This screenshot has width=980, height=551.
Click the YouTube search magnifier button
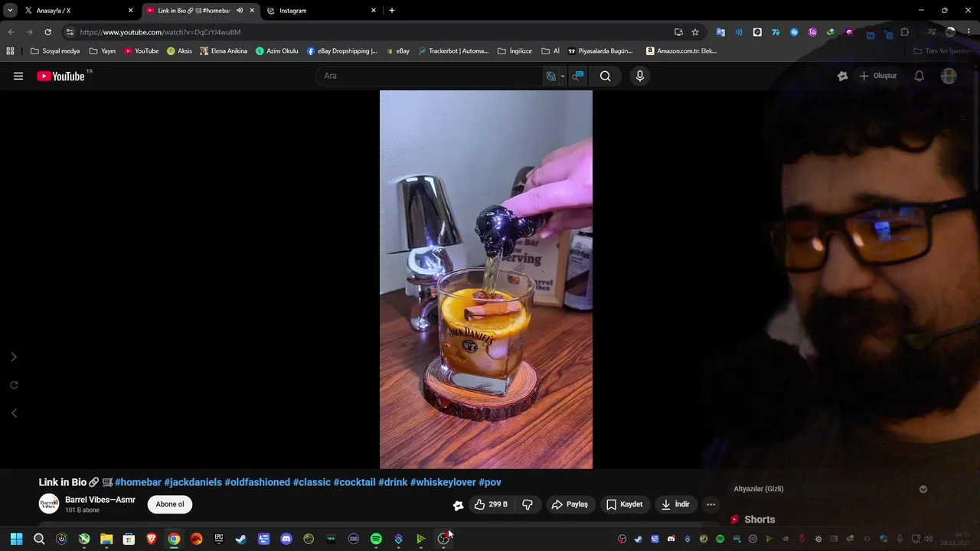606,76
